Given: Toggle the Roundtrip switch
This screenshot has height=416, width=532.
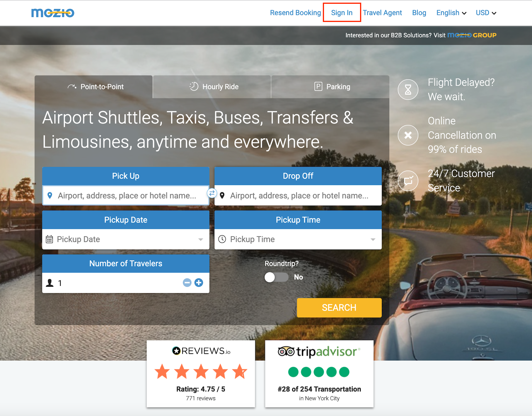Looking at the screenshot, I should [276, 277].
